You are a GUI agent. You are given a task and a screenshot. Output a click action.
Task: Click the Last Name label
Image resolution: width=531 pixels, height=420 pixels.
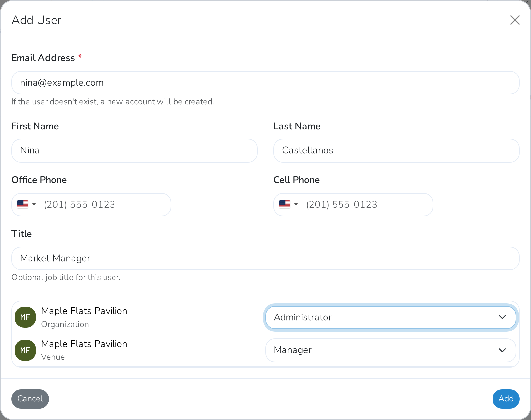(297, 126)
